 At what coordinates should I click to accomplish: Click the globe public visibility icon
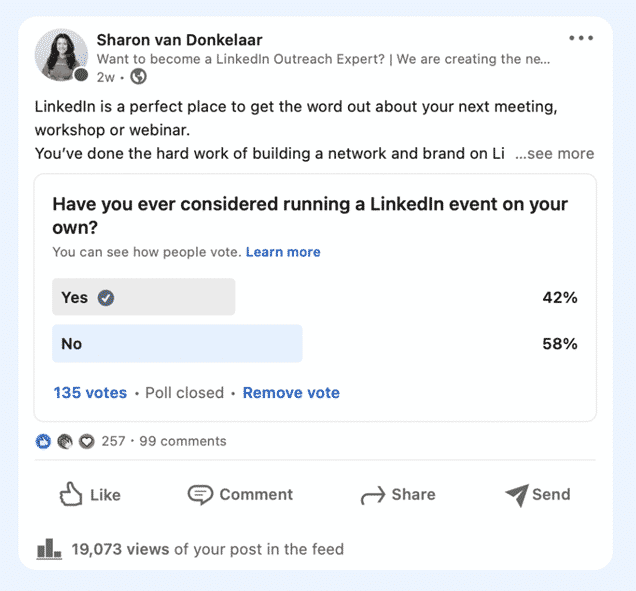click(x=138, y=76)
